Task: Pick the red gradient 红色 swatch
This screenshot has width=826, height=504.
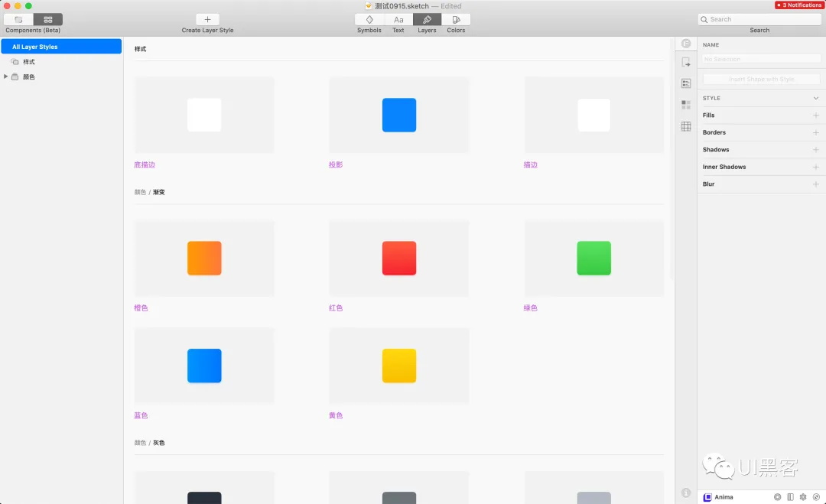Action: (399, 258)
